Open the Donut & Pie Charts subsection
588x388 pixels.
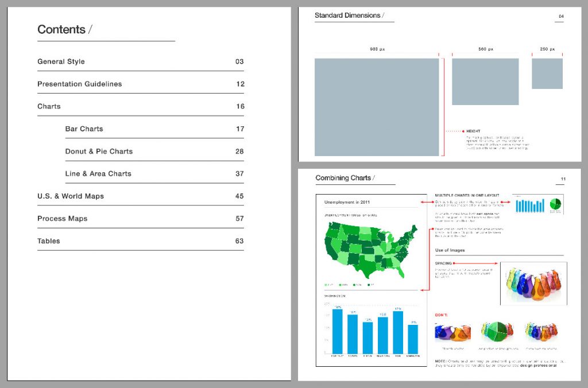[99, 152]
